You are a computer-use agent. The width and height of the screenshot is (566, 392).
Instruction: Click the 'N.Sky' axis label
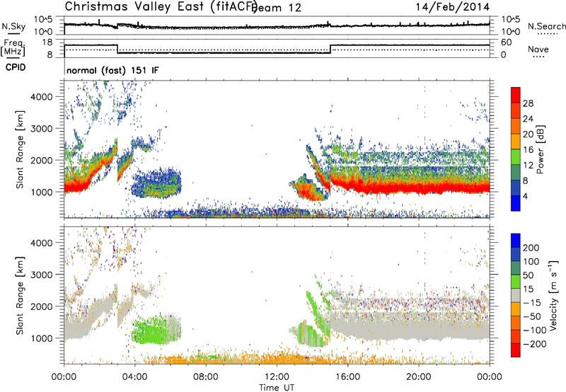coord(13,26)
